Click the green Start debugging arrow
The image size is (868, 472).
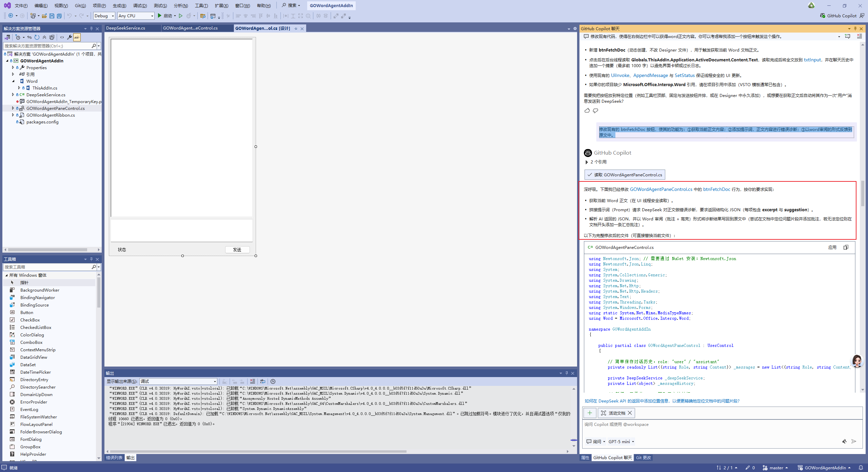pyautogui.click(x=159, y=16)
